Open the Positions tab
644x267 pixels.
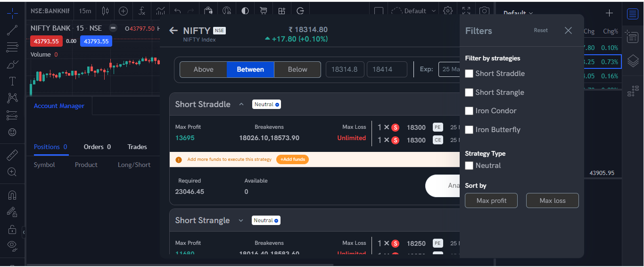[50, 147]
